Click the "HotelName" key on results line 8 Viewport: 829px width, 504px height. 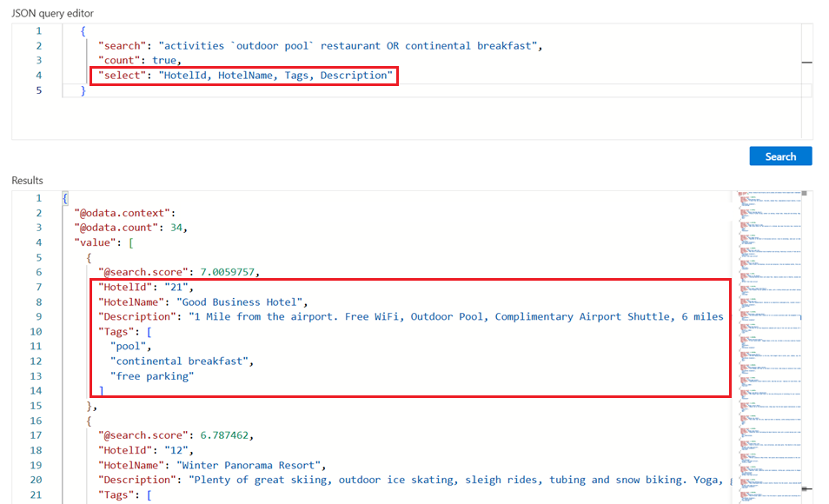pos(131,302)
